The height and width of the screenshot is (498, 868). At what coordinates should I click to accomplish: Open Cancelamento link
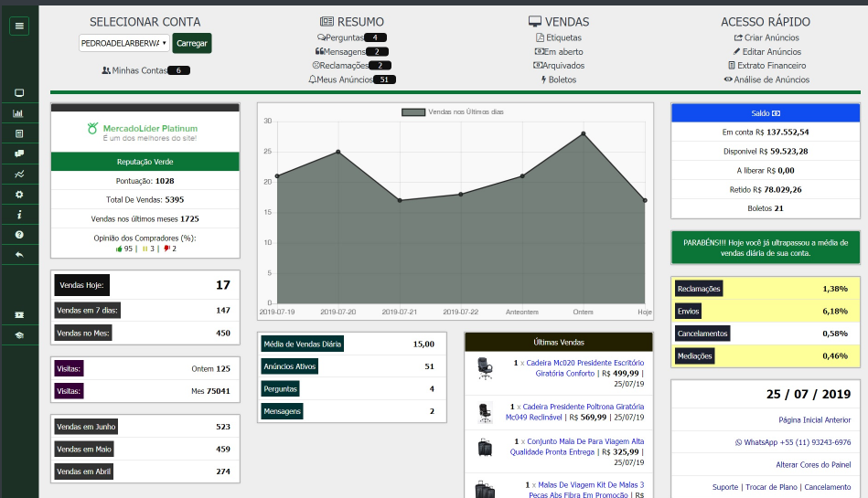(828, 487)
